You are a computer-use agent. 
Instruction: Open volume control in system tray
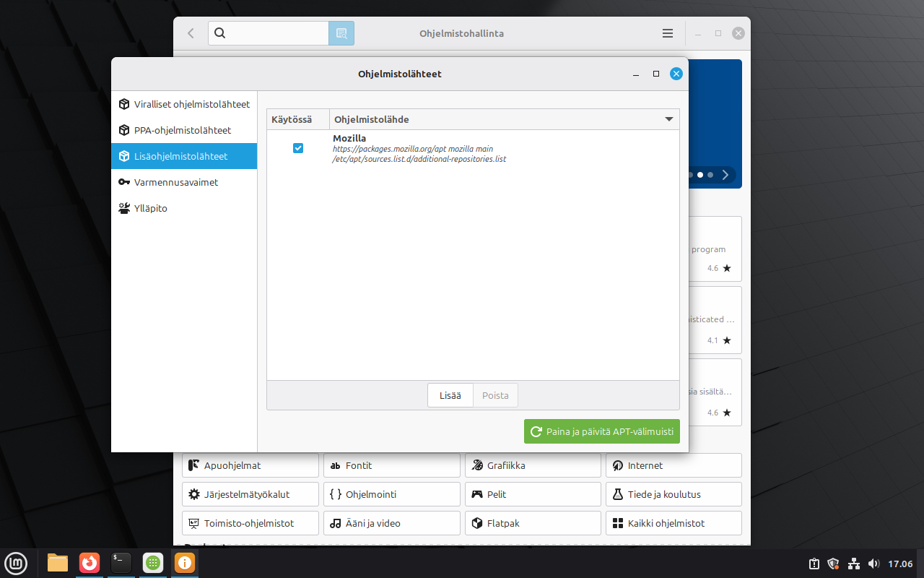tap(873, 564)
